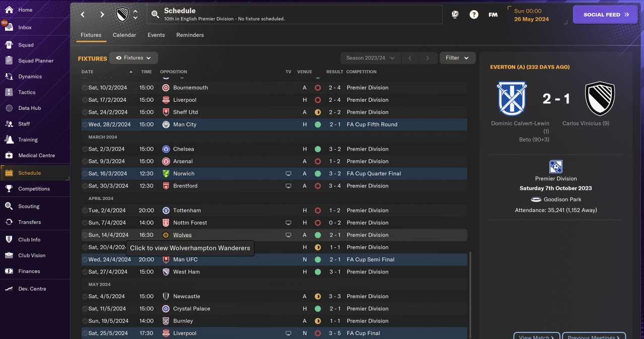Click the Previous Meetings button
The height and width of the screenshot is (339, 644).
tap(594, 336)
